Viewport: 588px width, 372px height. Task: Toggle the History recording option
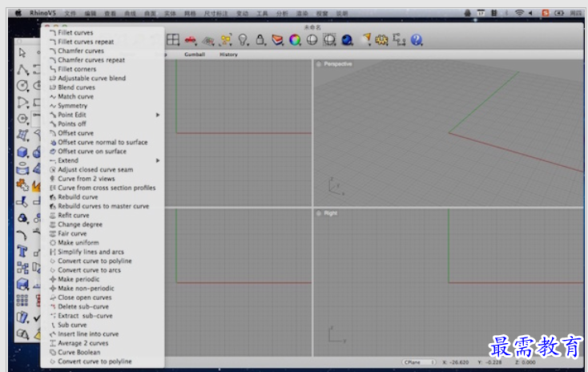228,55
